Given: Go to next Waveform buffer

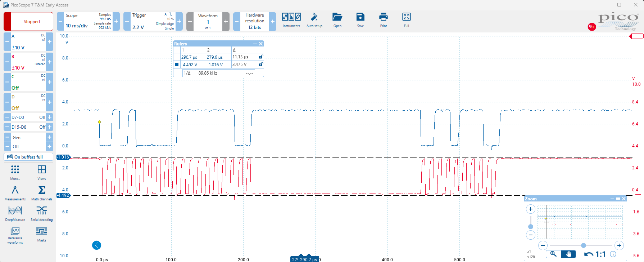Looking at the screenshot, I should (x=226, y=21).
